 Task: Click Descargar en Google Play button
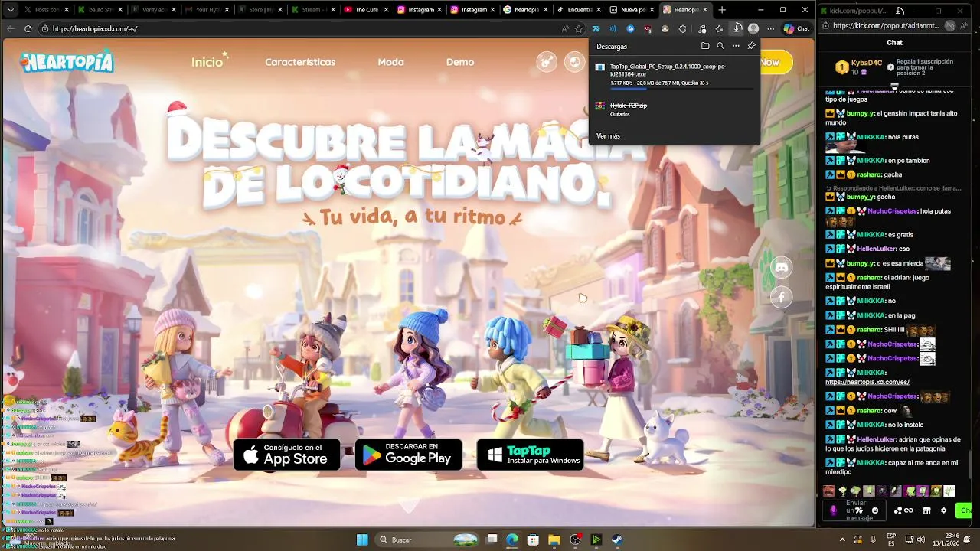(408, 455)
